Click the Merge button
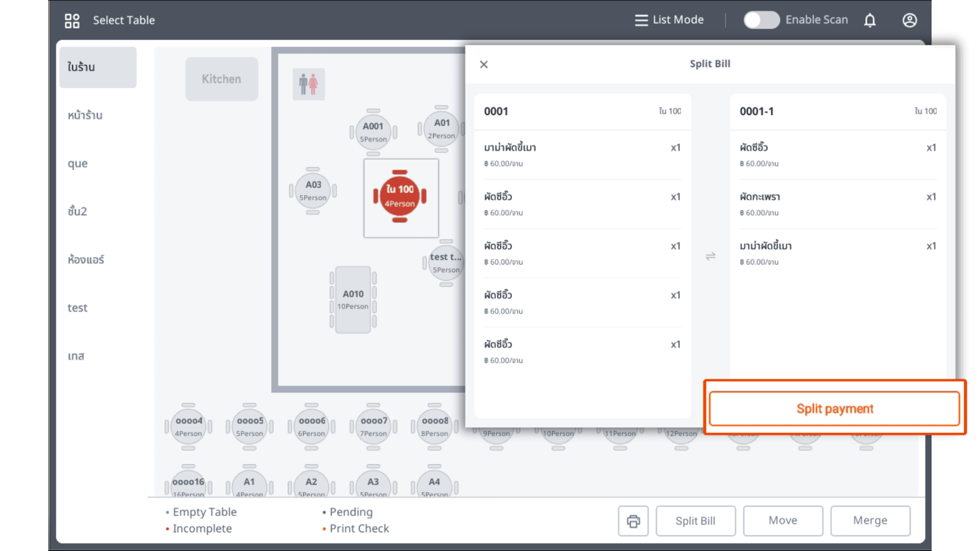This screenshot has width=980, height=551. tap(870, 521)
